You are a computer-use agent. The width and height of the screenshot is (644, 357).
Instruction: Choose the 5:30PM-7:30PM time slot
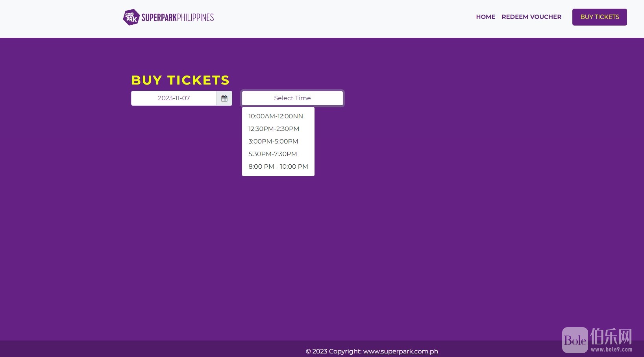(x=278, y=154)
